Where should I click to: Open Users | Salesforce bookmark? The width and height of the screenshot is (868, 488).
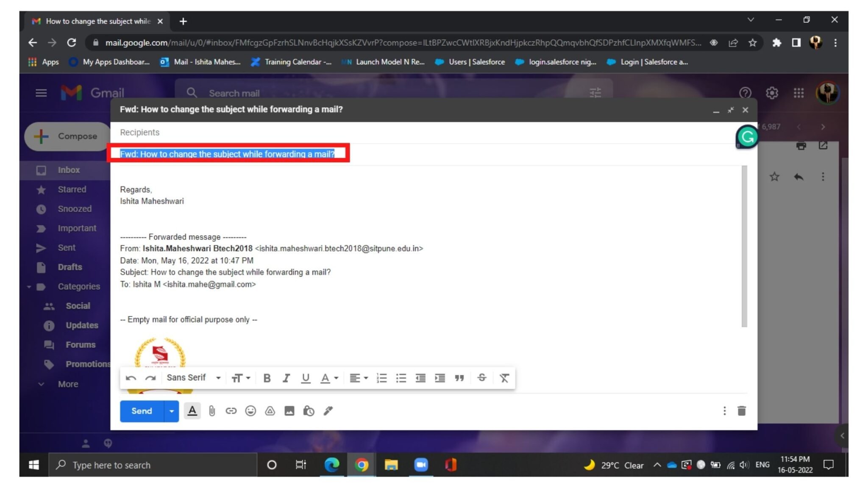470,62
